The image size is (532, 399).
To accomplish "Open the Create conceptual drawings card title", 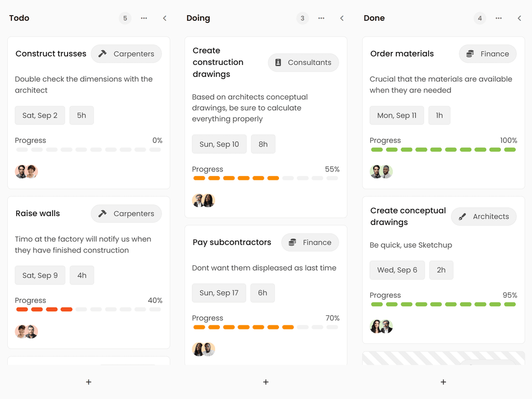I will [408, 216].
